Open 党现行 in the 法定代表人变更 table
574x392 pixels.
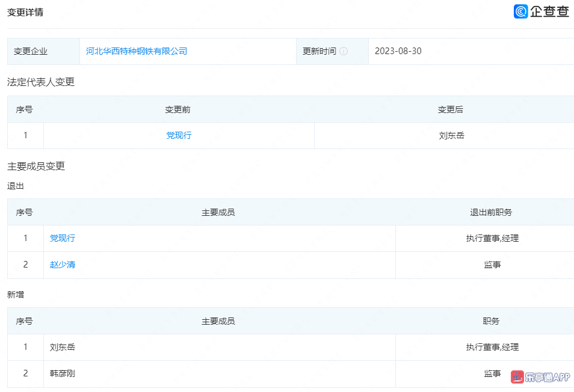point(179,135)
